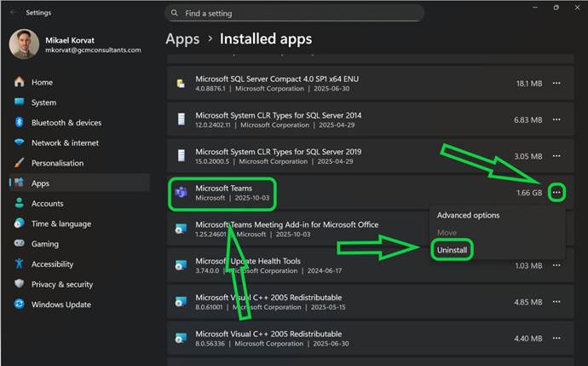Click CLR Types for SQL Server 2014 title

(279, 115)
